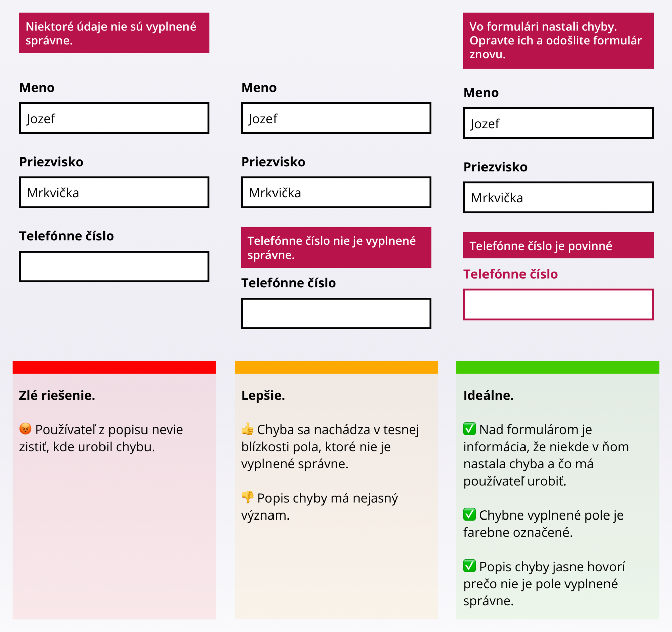Click the Priezvisko field below the 'Vo formulári' banner
Image resolution: width=672 pixels, height=632 pixels.
coord(558,197)
